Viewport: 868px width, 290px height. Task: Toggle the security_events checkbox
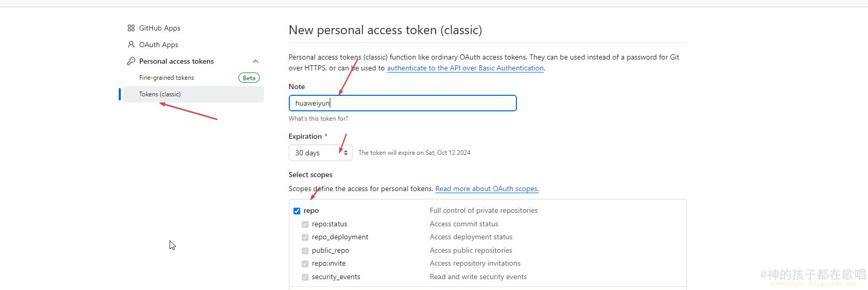point(305,277)
